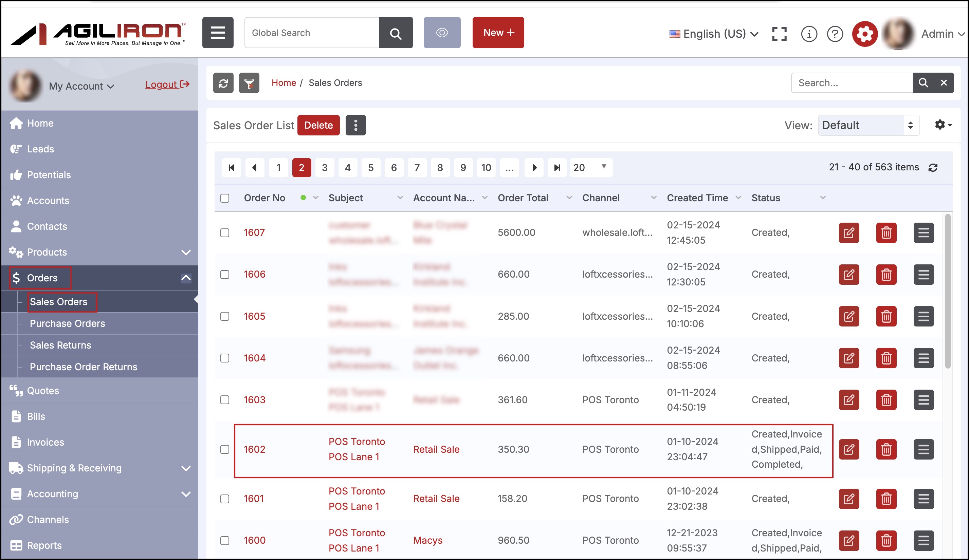Edit order 1607 using the pencil icon

849,233
